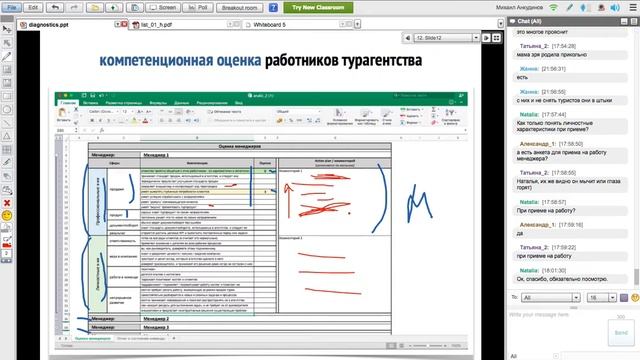The width and height of the screenshot is (640, 360).
Task: Click chat message 'при приеме на работу'
Action: point(544,256)
